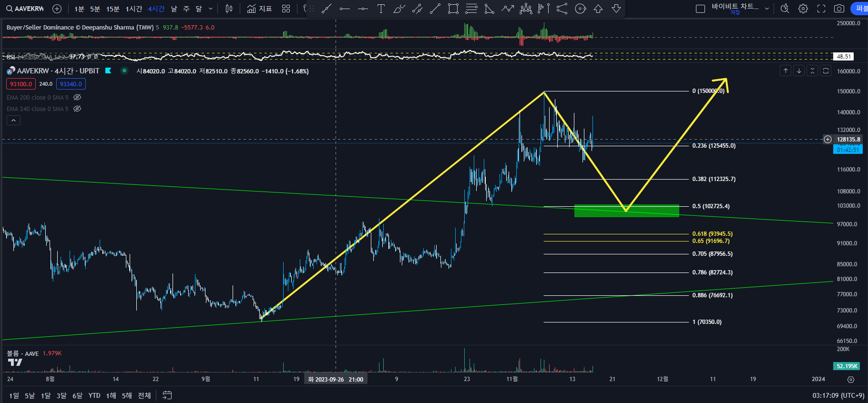868x403 pixels.
Task: Click the blue buy price 93340.0
Action: (x=71, y=84)
